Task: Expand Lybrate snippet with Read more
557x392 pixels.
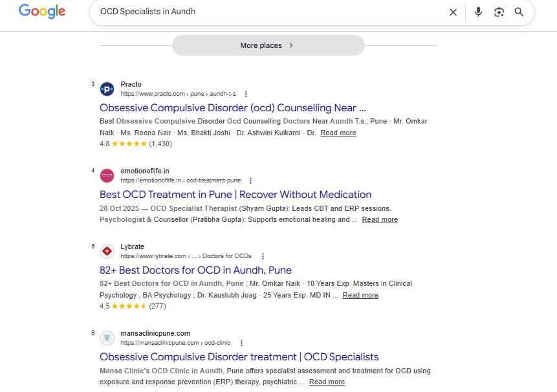Action: [x=360, y=295]
